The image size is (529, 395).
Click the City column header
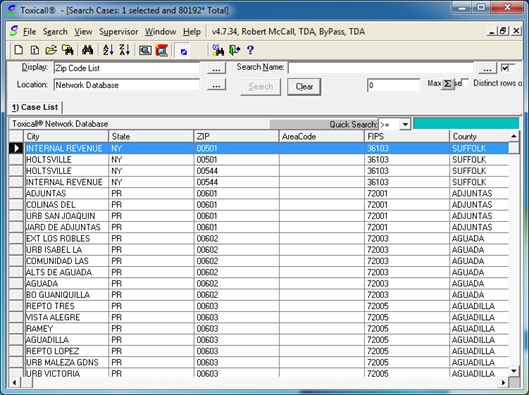[66, 137]
